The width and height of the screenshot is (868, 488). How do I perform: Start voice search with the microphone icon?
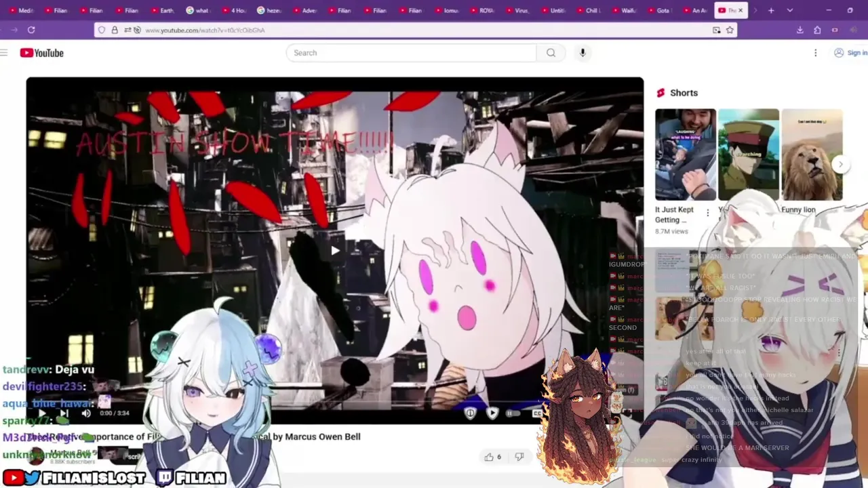(x=582, y=53)
